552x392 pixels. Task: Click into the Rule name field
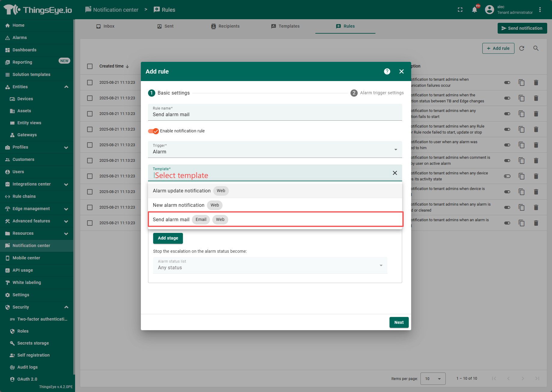[275, 115]
